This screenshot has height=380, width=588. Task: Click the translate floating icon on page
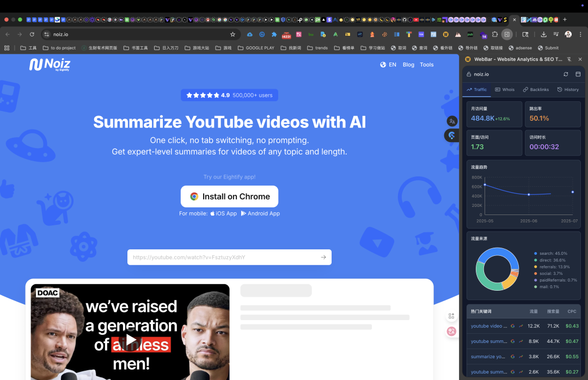(452, 121)
